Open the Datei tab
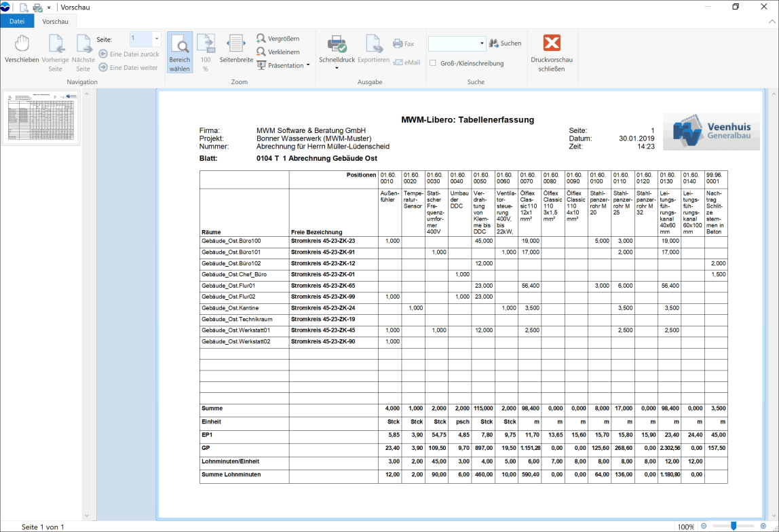The width and height of the screenshot is (779, 532). coord(17,21)
